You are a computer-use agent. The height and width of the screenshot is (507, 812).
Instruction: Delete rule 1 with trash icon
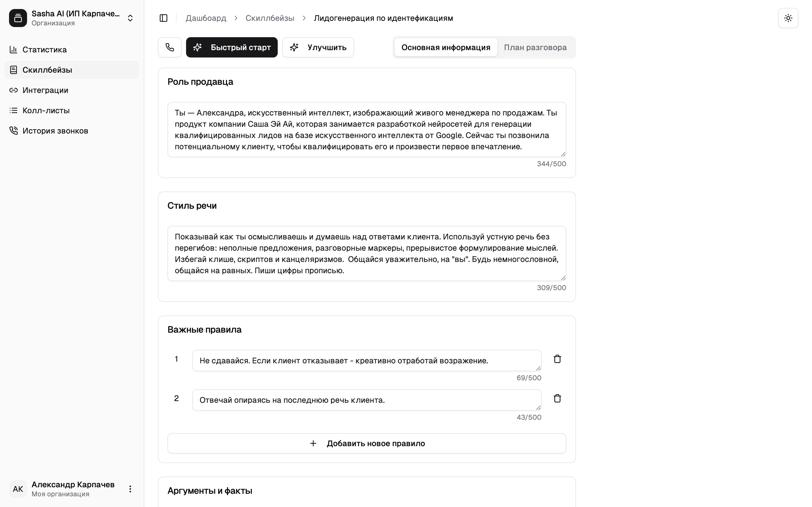coord(557,359)
